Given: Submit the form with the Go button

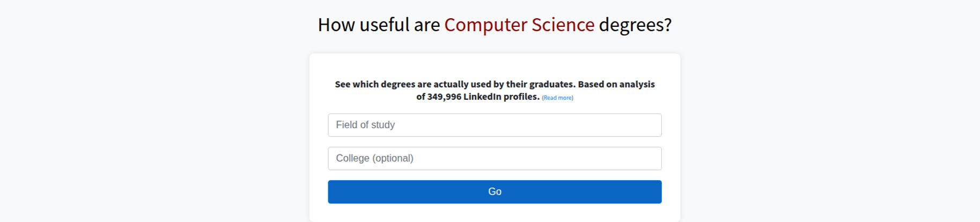Looking at the screenshot, I should pos(495,191).
